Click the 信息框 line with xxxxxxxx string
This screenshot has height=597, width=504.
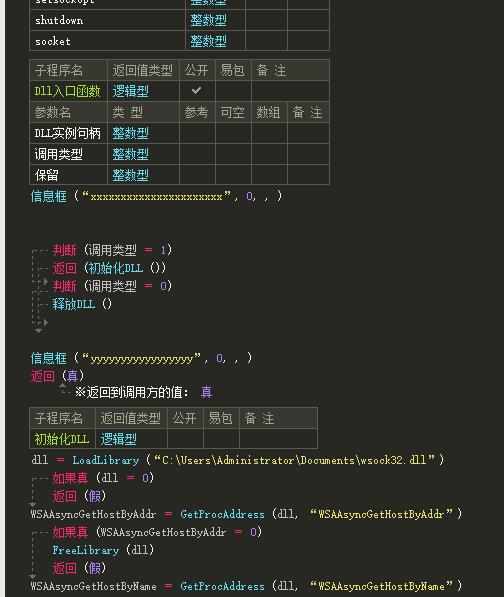click(x=156, y=196)
